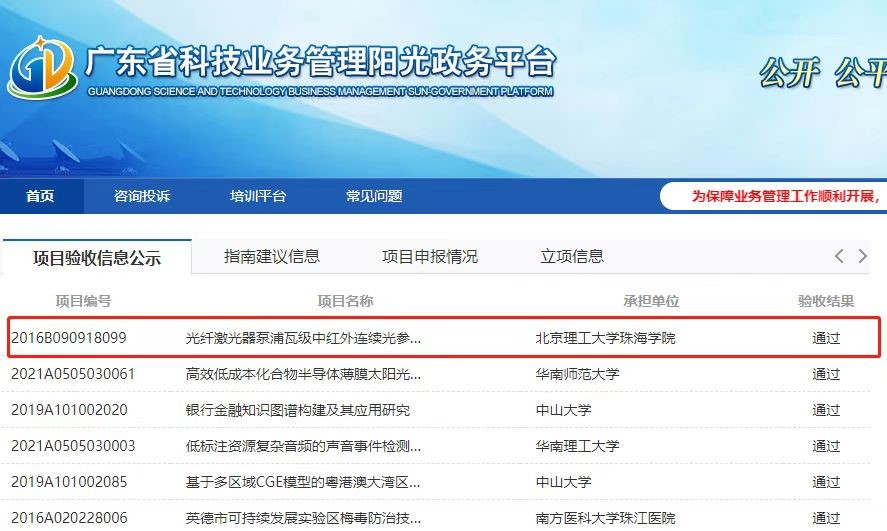The height and width of the screenshot is (531, 887).
Task: Click project number 2019A101002020
Action: pos(69,410)
